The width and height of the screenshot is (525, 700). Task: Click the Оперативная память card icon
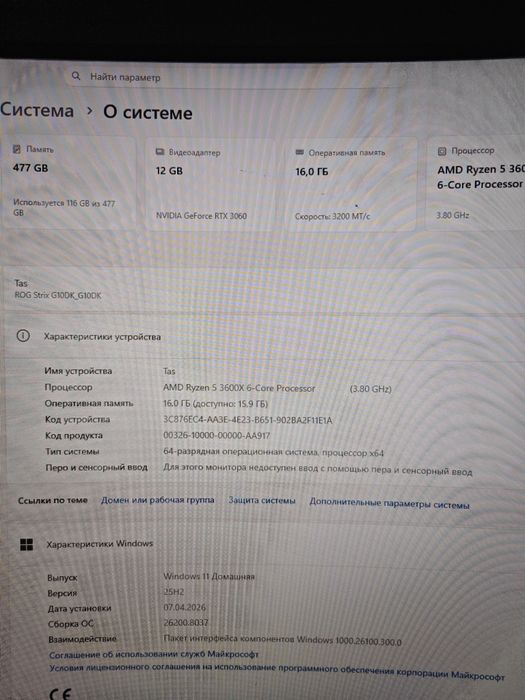pos(300,152)
